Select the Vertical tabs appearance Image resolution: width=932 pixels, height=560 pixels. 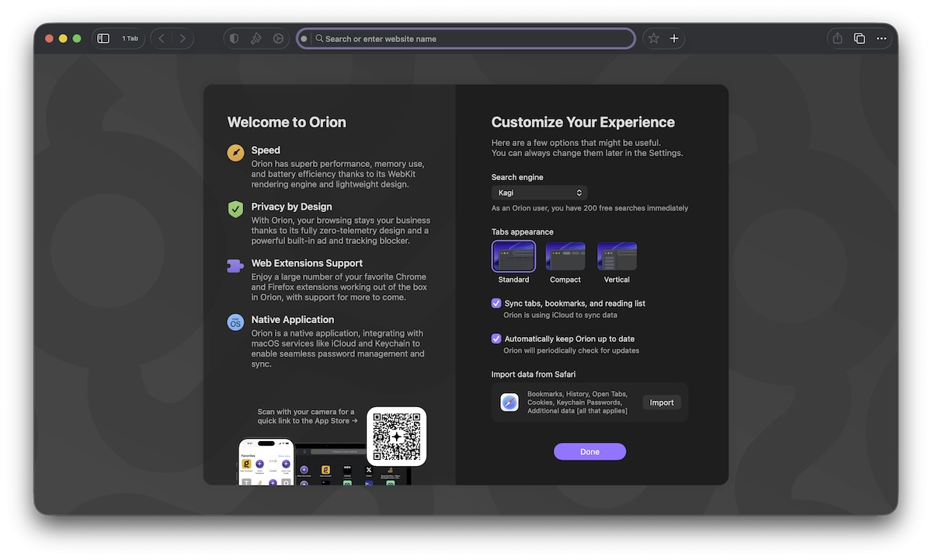[x=617, y=257]
